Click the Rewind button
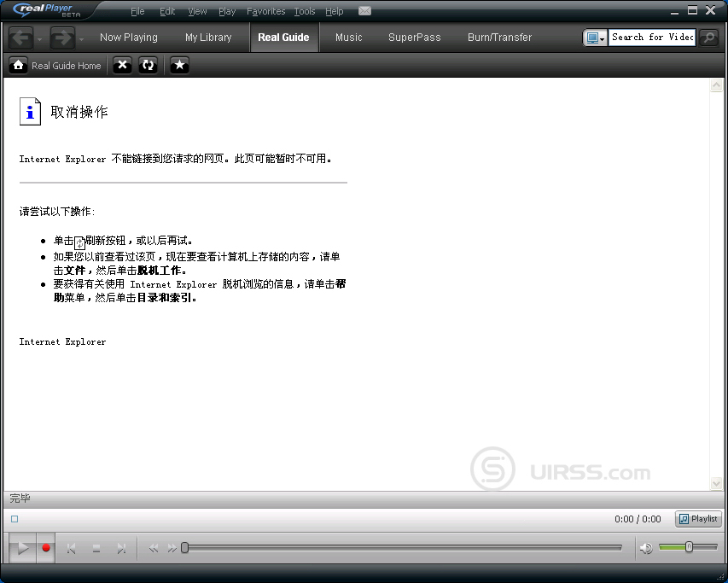Screen dimensions: 728x583 [154, 549]
